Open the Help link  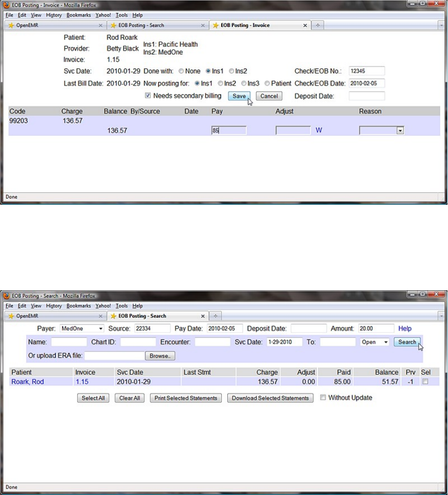tap(405, 329)
